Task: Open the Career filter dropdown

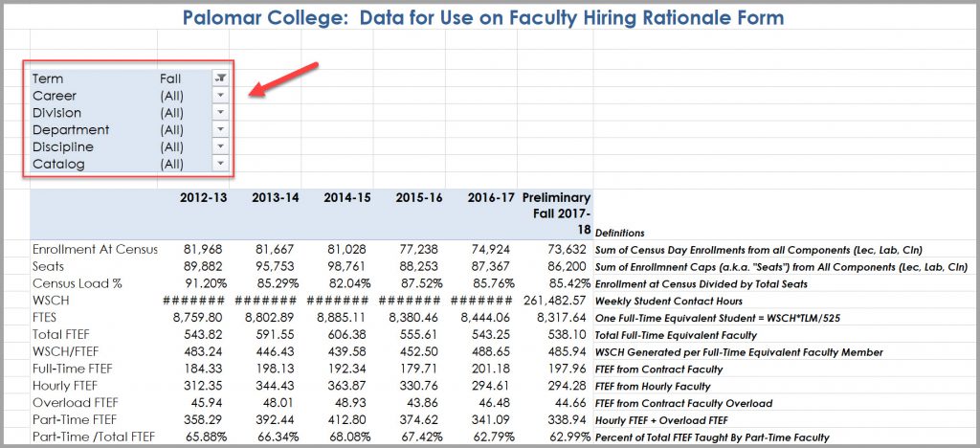Action: tap(221, 96)
